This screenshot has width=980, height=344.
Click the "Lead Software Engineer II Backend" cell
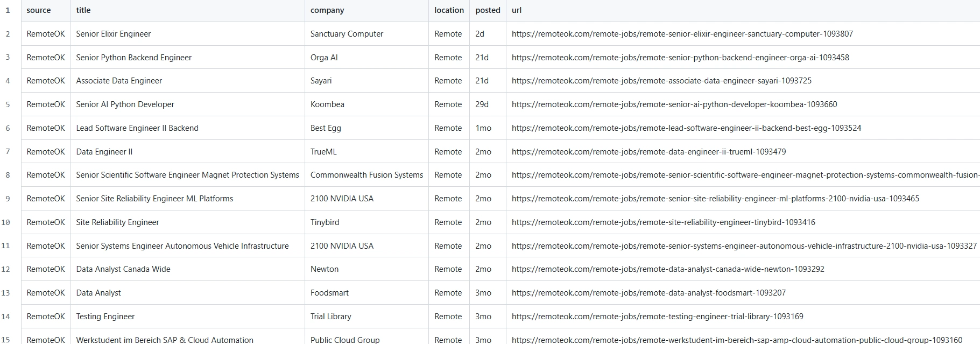[137, 128]
